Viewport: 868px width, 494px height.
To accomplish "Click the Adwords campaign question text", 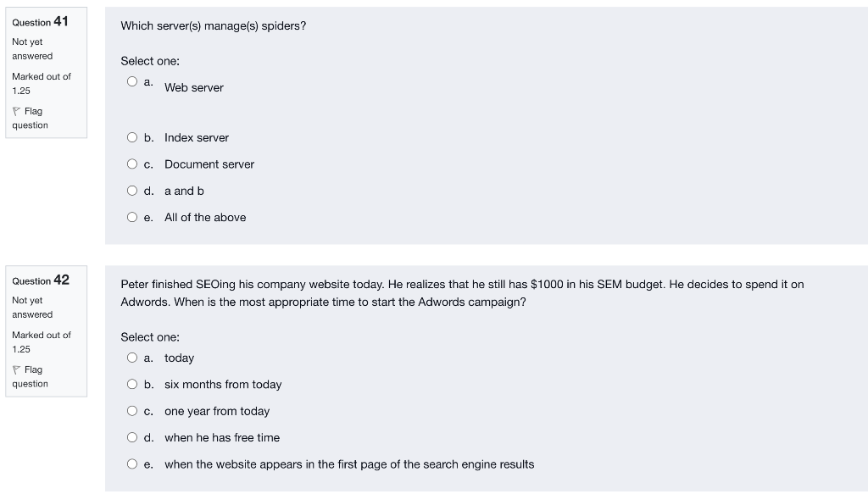I will click(x=462, y=291).
